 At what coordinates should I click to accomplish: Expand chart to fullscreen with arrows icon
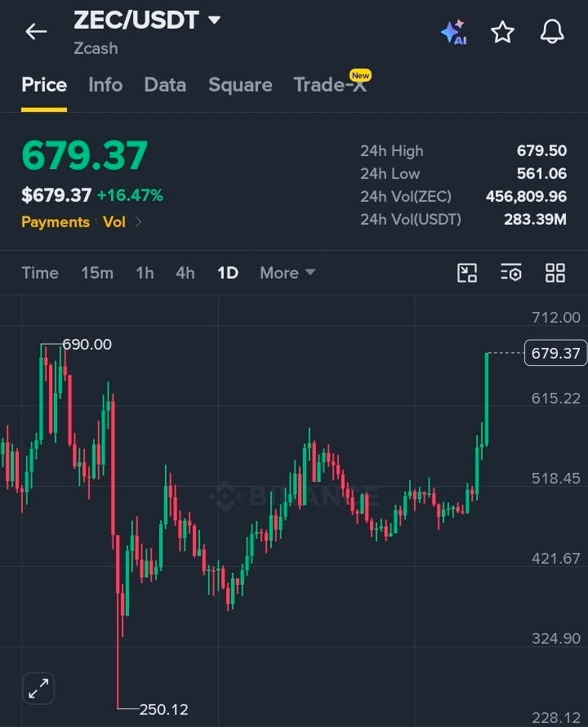pos(38,688)
